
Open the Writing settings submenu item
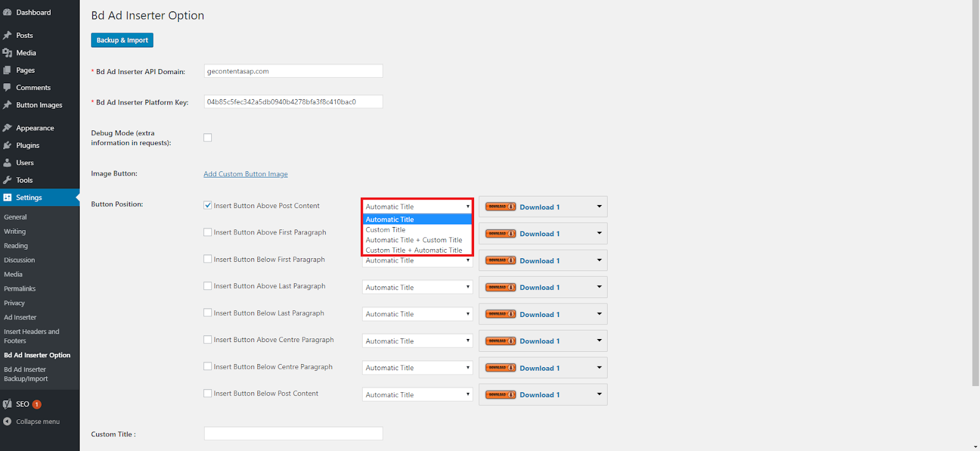(15, 231)
